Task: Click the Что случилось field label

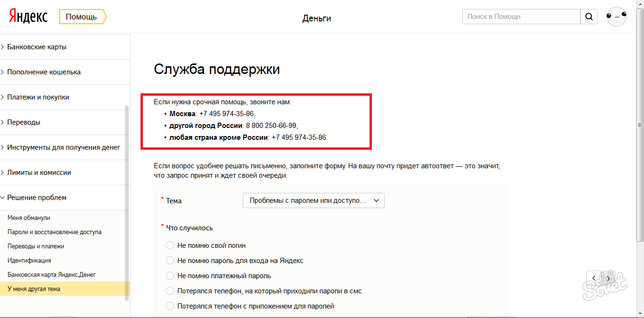Action: point(189,228)
